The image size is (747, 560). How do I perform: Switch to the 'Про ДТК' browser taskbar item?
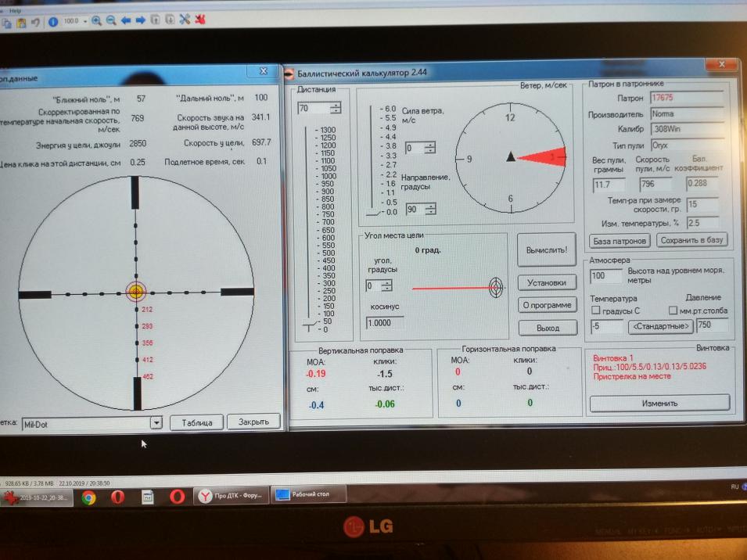coord(231,496)
